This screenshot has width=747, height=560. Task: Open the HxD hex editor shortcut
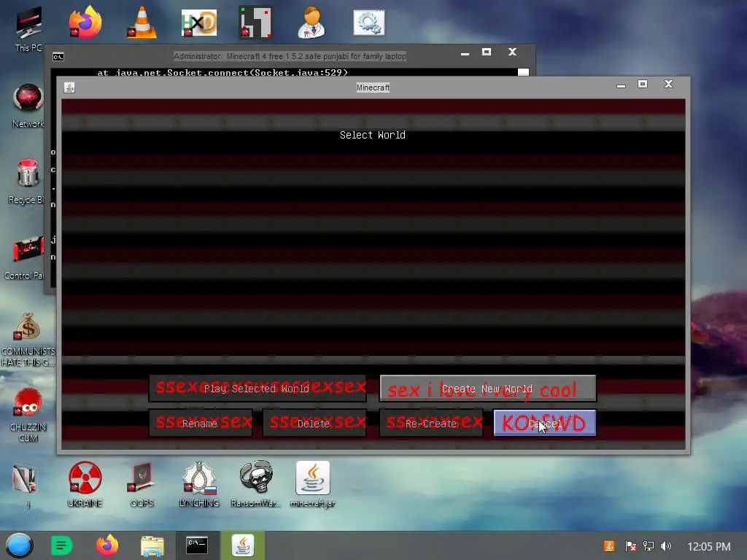[199, 23]
